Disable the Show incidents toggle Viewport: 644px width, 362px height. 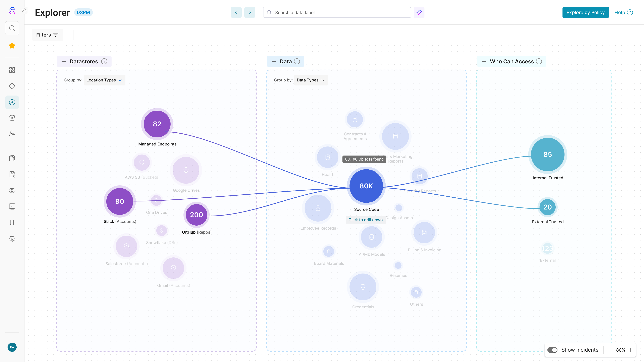(x=553, y=350)
